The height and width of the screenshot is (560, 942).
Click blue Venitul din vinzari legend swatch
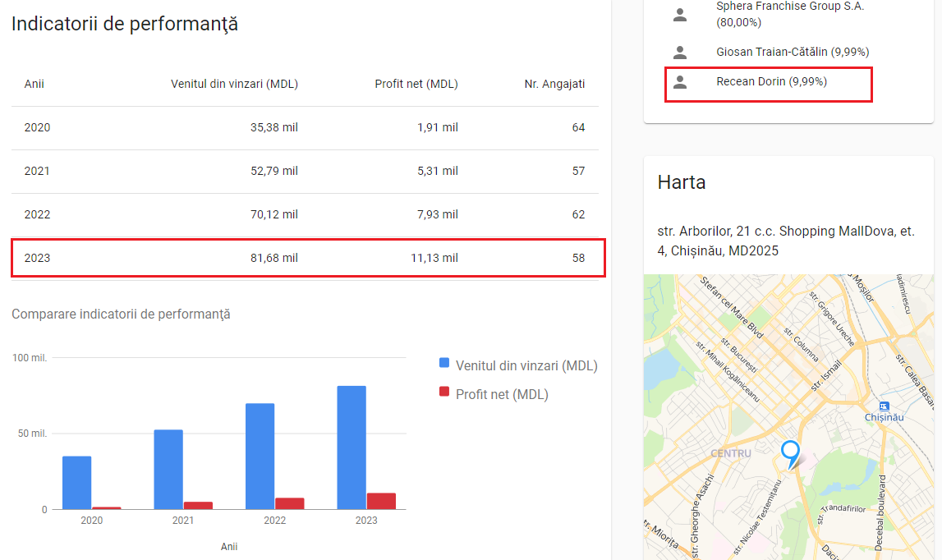tap(444, 363)
